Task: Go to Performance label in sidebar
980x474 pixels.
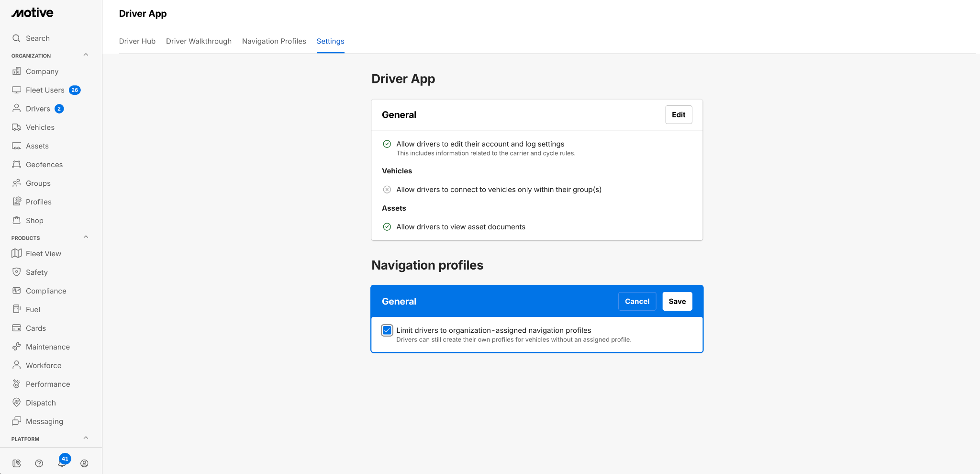Action: tap(48, 384)
